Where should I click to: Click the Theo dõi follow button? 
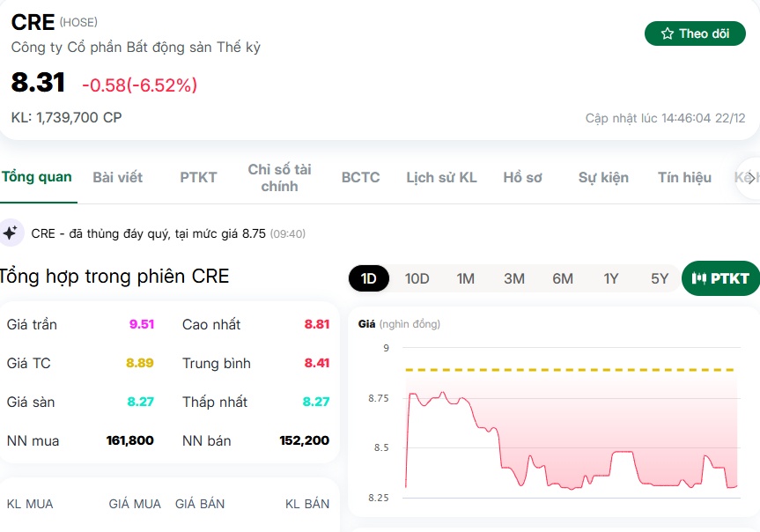[x=695, y=33]
